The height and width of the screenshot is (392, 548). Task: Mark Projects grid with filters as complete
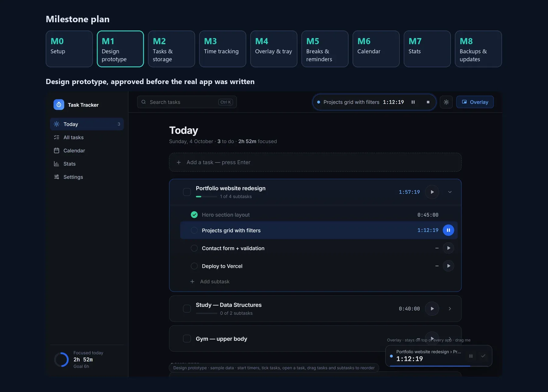[194, 230]
